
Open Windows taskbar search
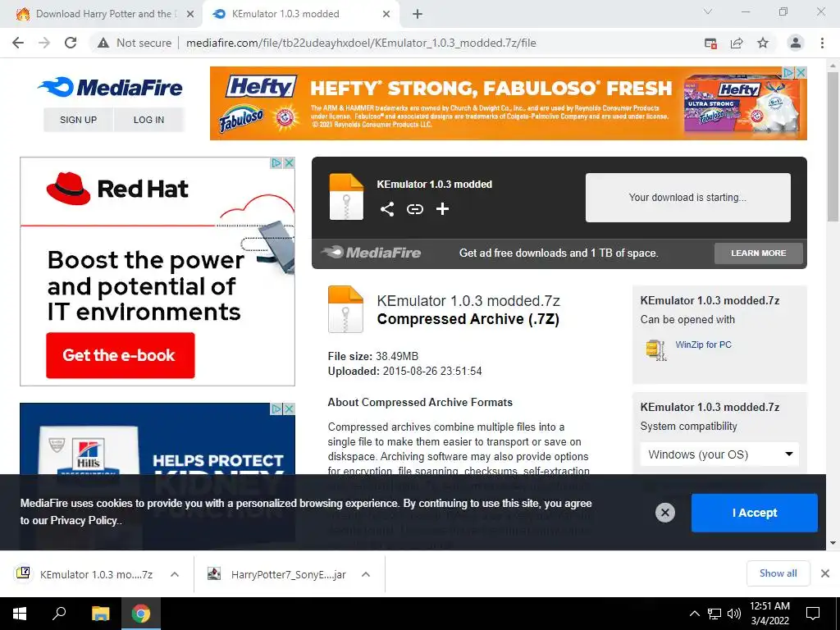(x=59, y=614)
